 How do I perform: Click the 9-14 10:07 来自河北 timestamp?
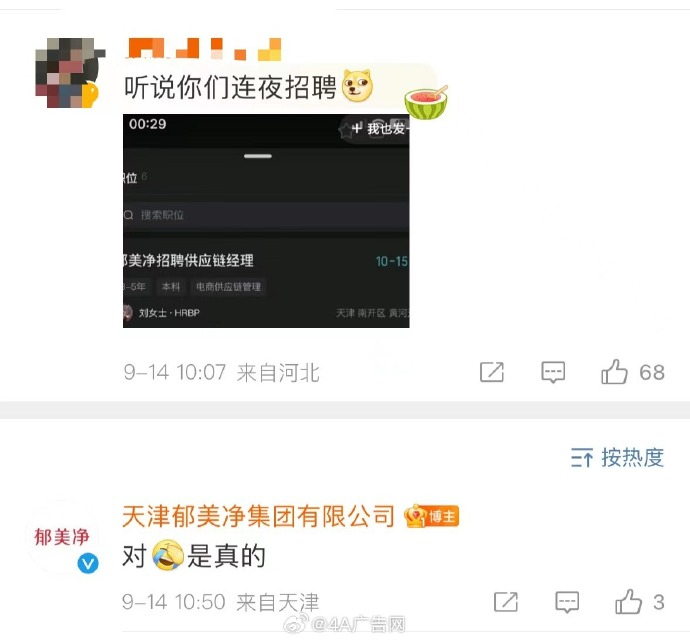pos(221,373)
